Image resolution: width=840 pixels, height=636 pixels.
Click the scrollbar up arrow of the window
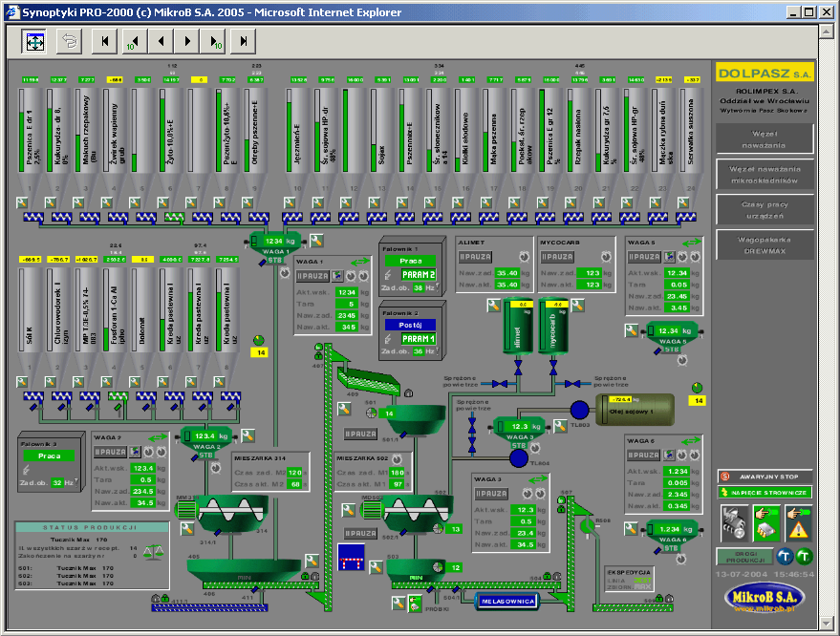tap(827, 32)
